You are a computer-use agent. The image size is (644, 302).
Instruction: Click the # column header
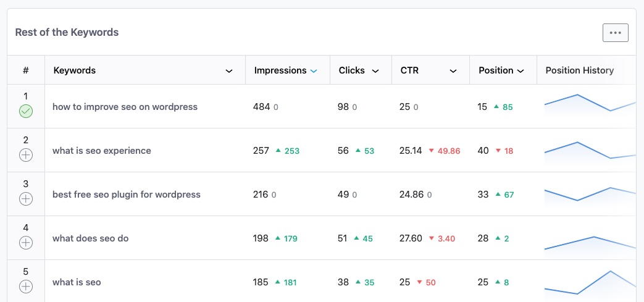coord(26,70)
